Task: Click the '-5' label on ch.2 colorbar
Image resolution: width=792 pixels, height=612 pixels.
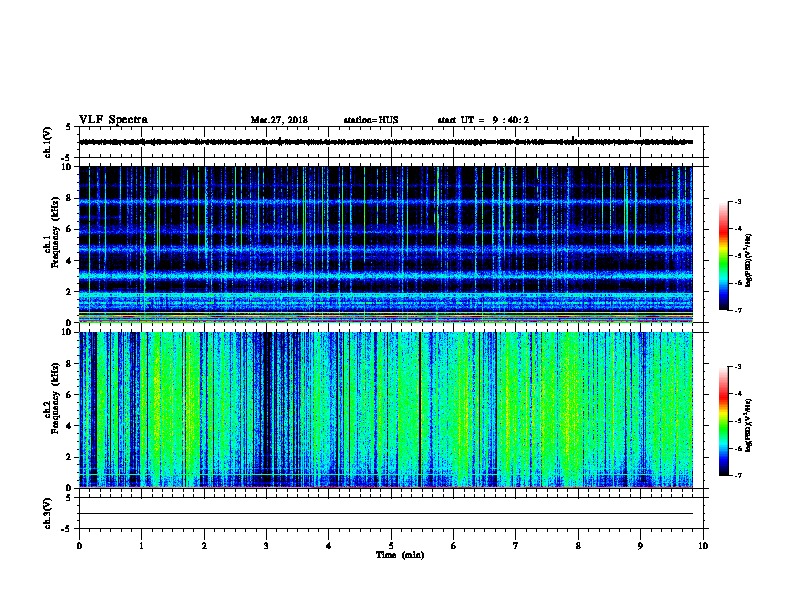Action: 737,421
